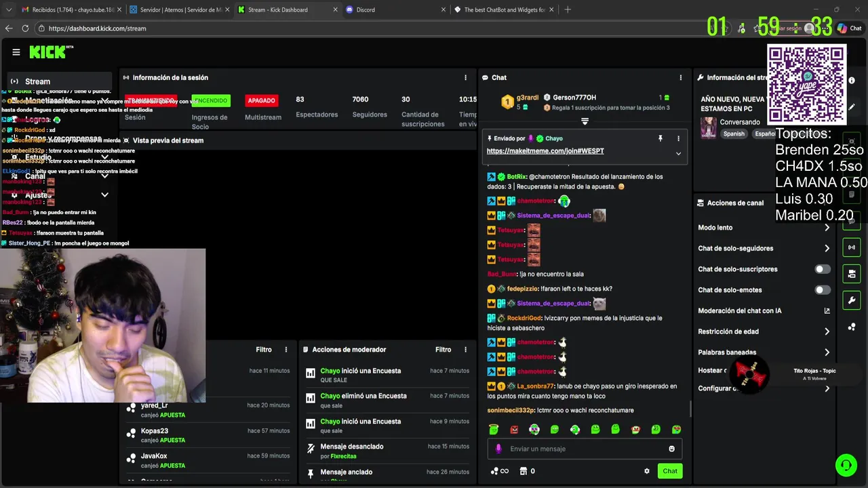Click Chayo inició una Encuesta QUE SALE
Viewport: 868px width, 488px height.
(387, 375)
